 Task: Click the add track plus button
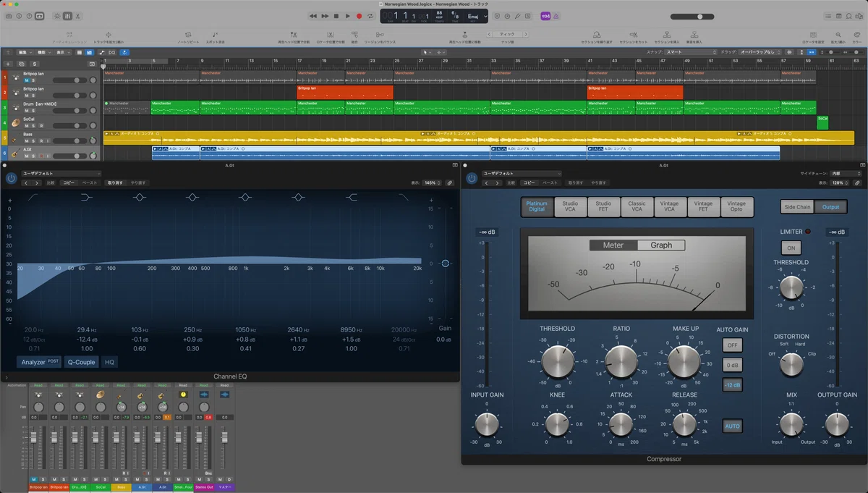pos(9,64)
